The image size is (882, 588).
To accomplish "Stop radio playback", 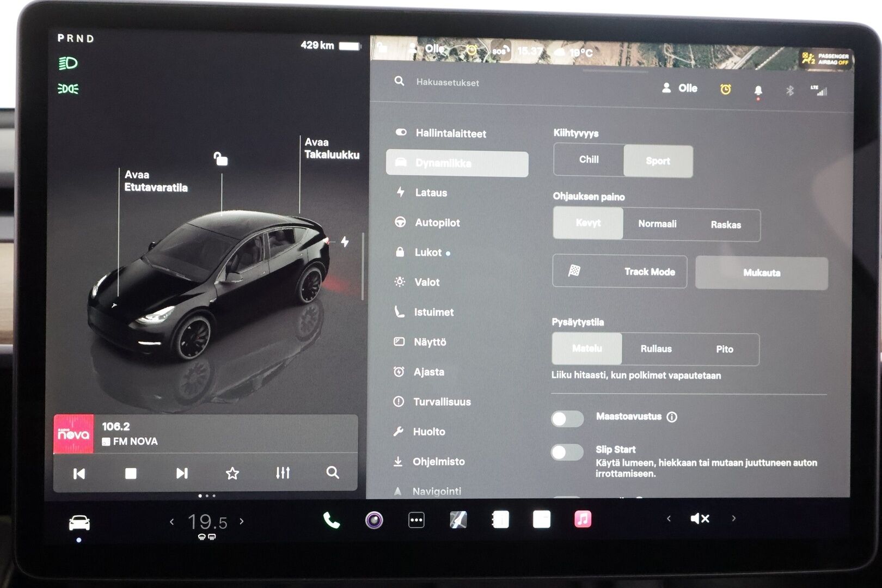I will point(131,474).
